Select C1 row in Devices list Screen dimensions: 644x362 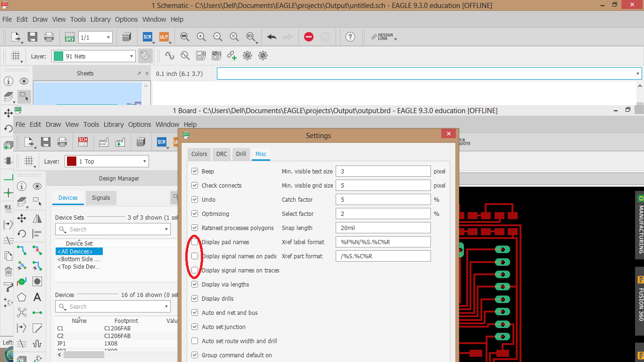point(117,329)
